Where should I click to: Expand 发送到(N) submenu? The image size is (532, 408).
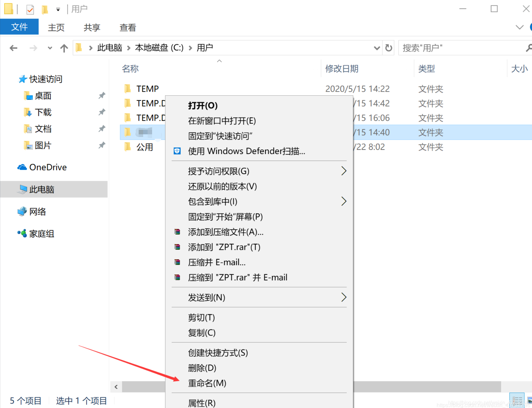click(x=259, y=297)
